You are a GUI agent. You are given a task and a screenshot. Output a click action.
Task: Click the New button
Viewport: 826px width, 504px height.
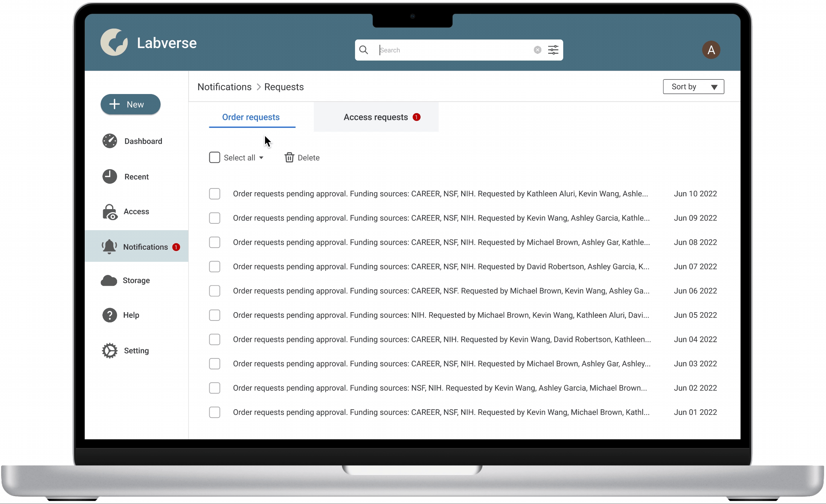coord(130,104)
